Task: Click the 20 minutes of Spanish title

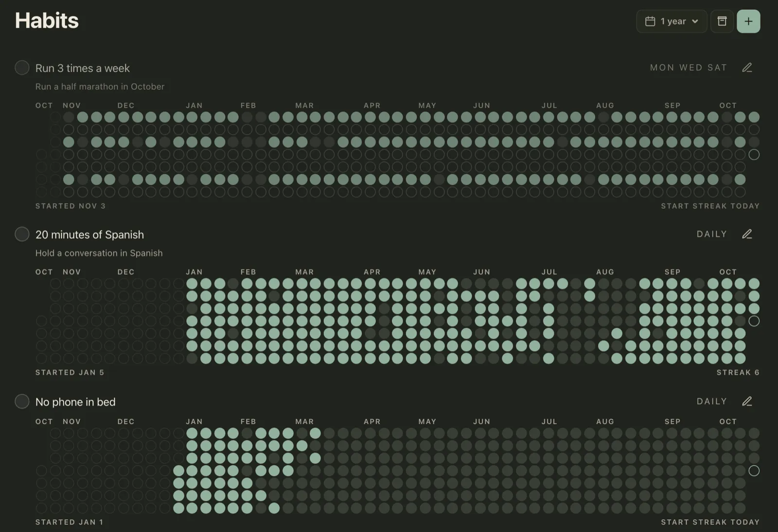Action: point(89,234)
